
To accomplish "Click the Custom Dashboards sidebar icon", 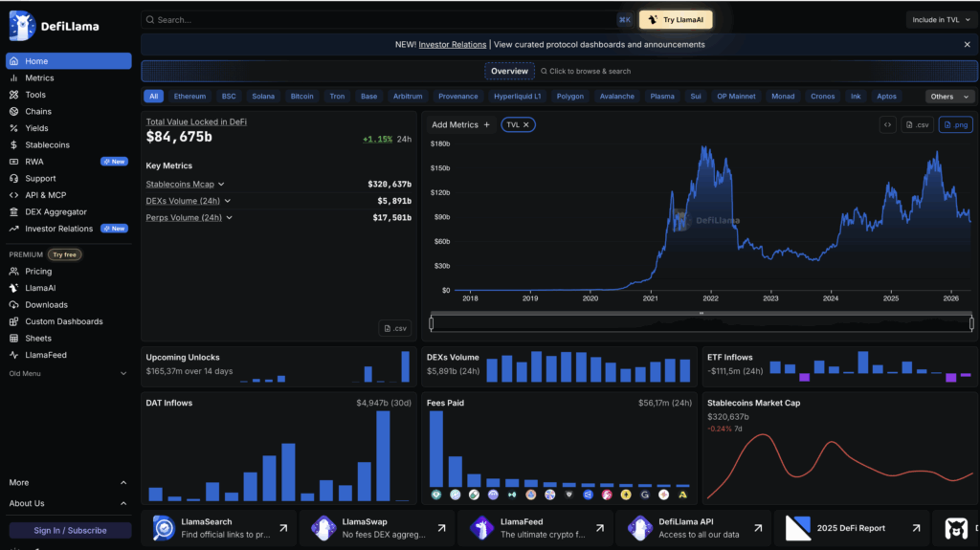I will [14, 321].
